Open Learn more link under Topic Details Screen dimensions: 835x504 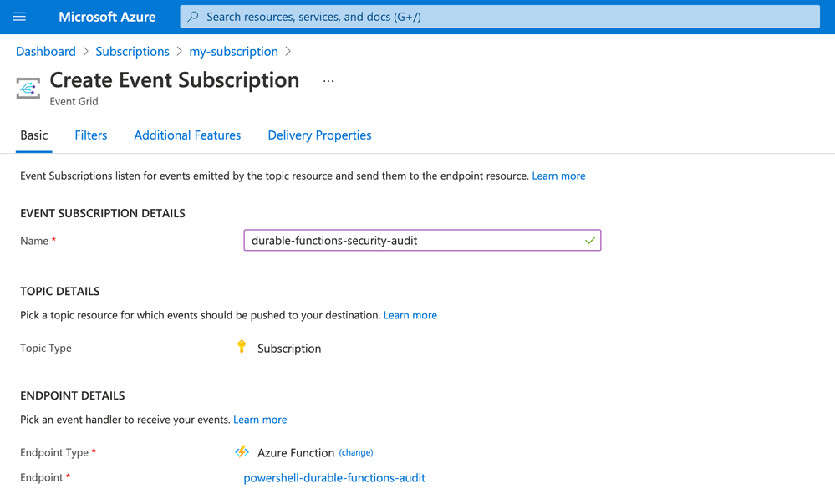point(410,315)
